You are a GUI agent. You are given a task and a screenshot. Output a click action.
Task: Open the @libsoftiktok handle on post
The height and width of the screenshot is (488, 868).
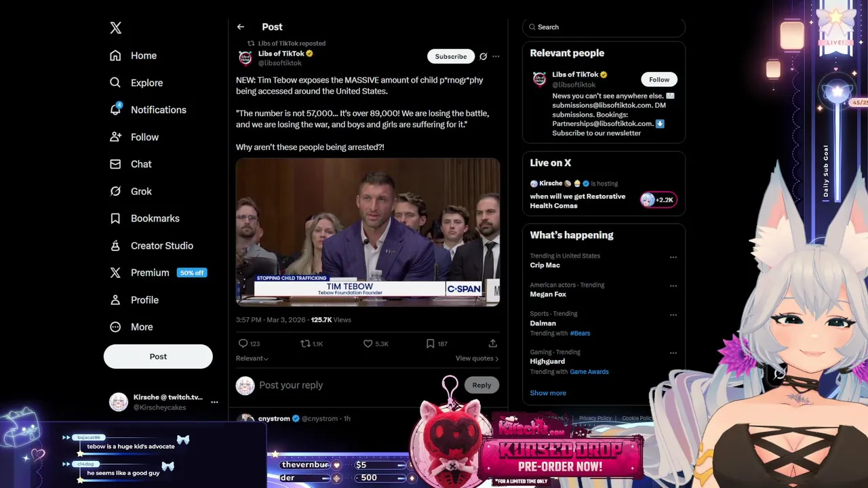click(x=280, y=63)
